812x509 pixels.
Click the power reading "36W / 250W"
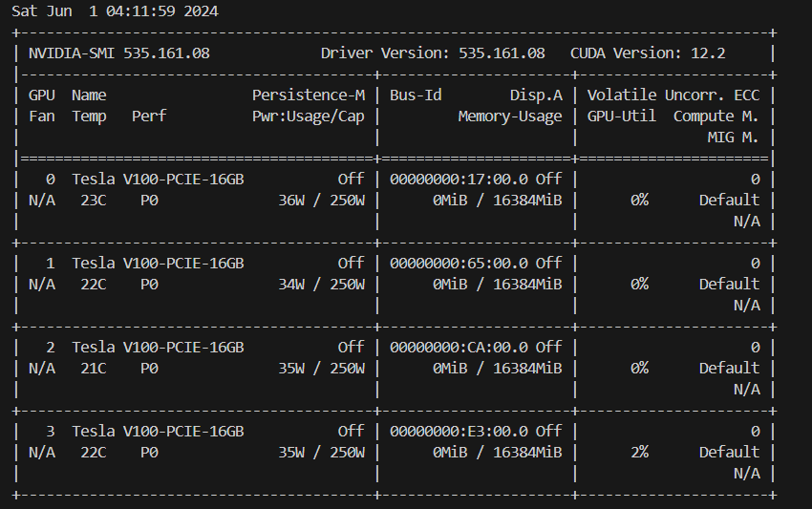(x=322, y=201)
